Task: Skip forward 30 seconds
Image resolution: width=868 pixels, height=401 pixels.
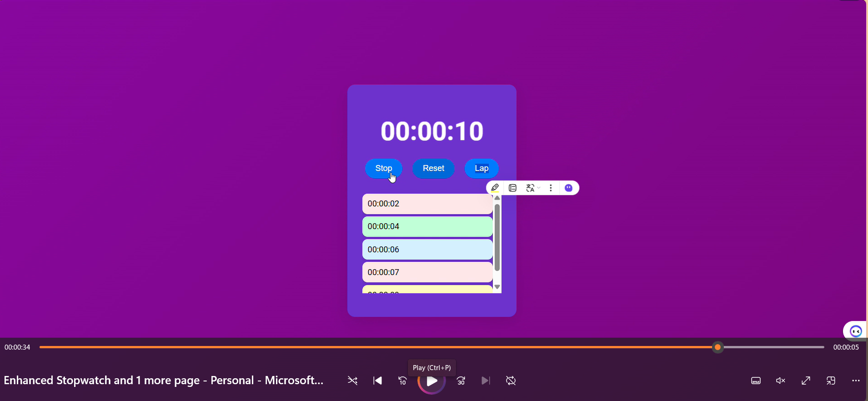Action: click(461, 381)
